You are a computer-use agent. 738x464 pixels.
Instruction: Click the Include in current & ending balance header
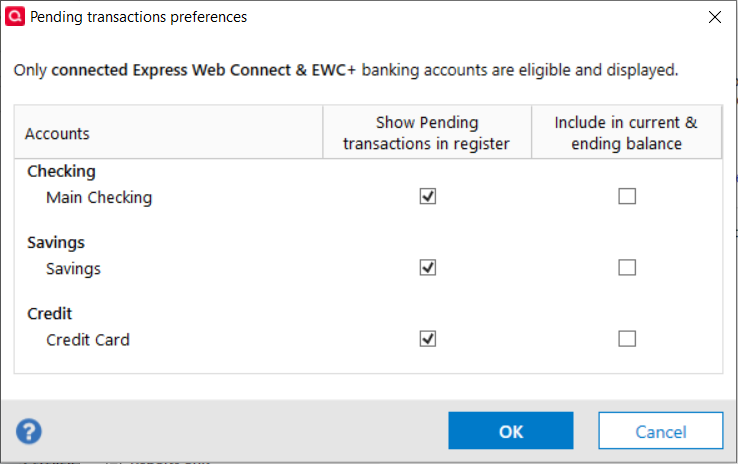(x=626, y=133)
